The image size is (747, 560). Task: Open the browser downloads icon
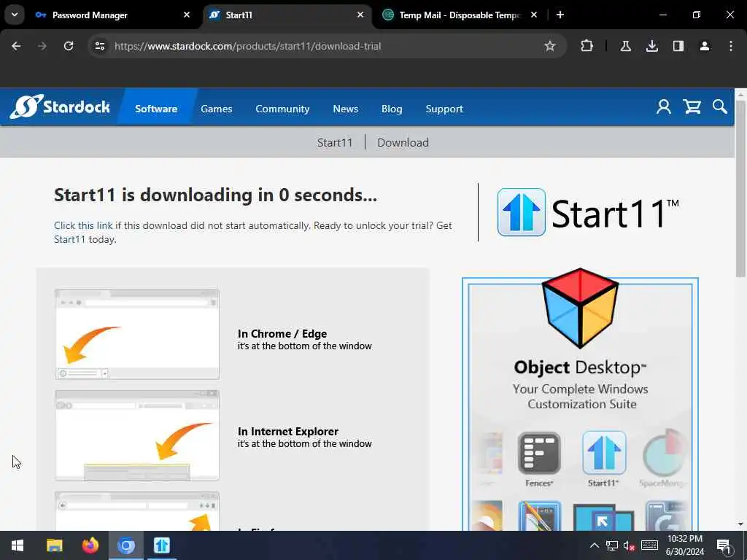(651, 46)
